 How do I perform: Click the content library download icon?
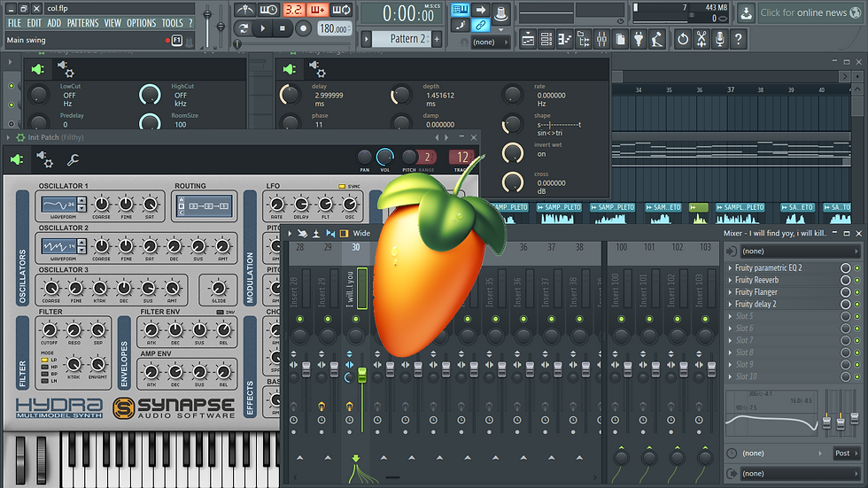pyautogui.click(x=746, y=12)
